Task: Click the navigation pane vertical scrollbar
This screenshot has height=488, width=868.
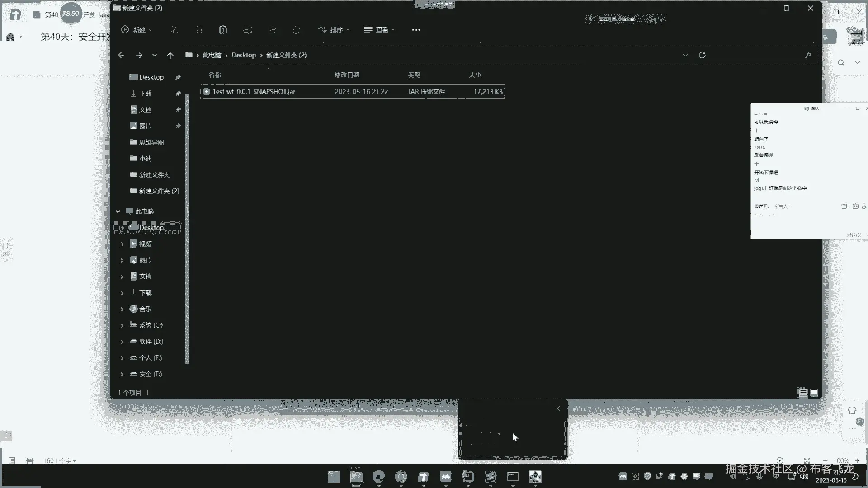Action: click(x=187, y=228)
